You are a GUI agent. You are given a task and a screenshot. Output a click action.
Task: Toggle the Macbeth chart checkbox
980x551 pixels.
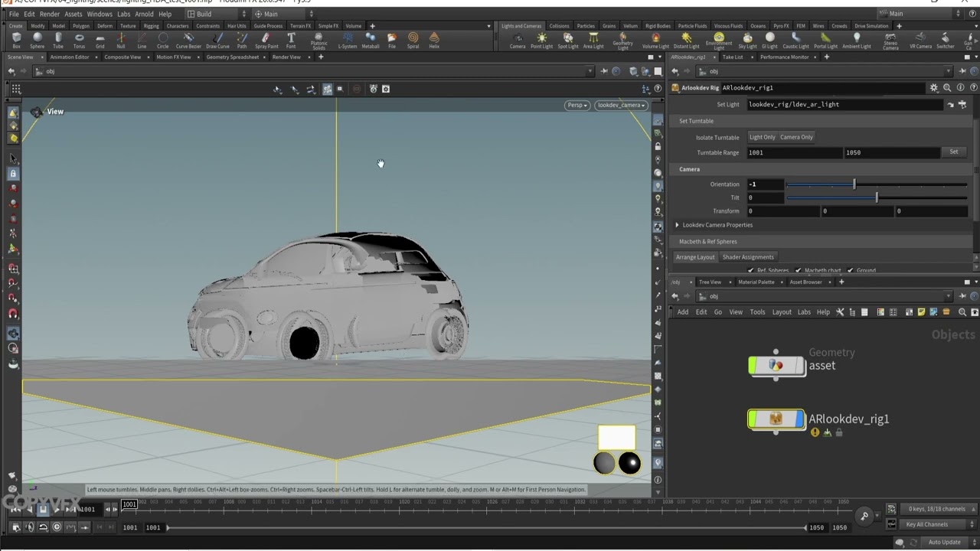pyautogui.click(x=799, y=270)
